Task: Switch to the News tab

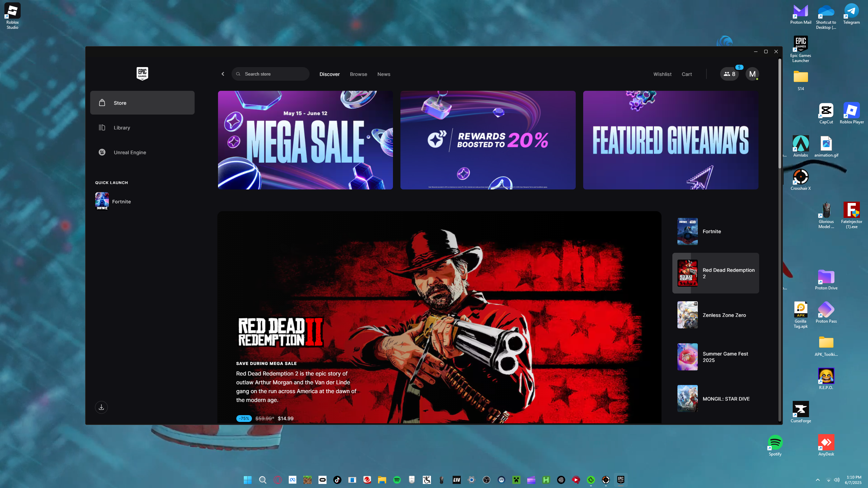Action: 383,74
